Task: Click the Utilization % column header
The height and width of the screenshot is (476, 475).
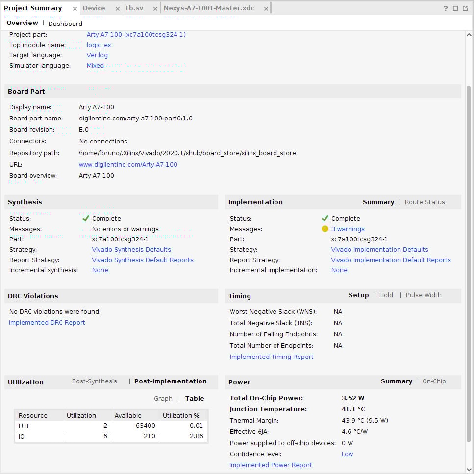Action: coord(183,416)
